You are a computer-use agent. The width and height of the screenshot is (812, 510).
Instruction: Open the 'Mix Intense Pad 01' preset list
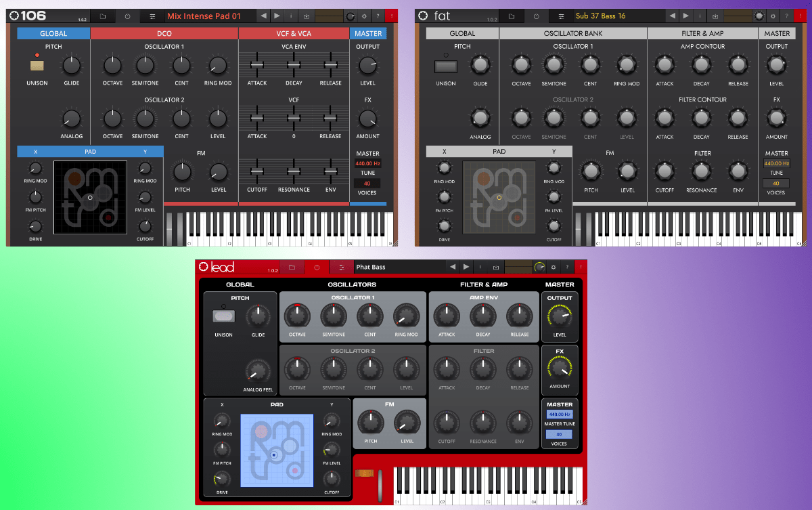click(204, 16)
